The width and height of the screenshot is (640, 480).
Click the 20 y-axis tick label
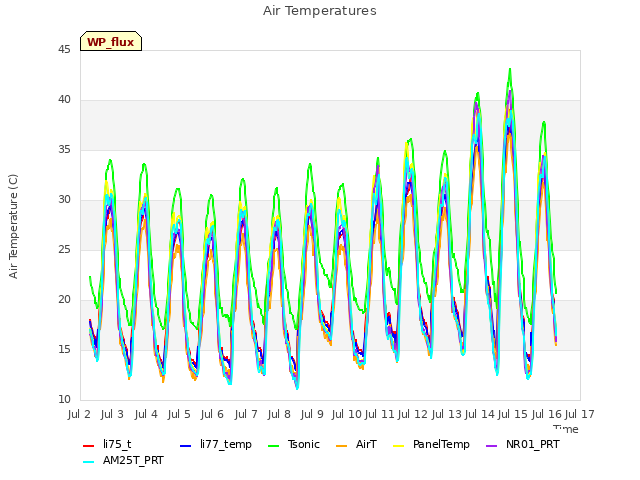pyautogui.click(x=64, y=300)
